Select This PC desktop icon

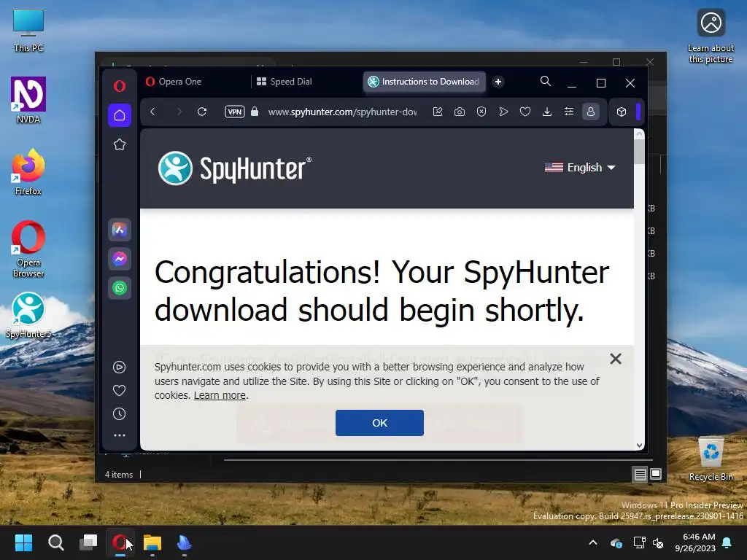[28, 31]
